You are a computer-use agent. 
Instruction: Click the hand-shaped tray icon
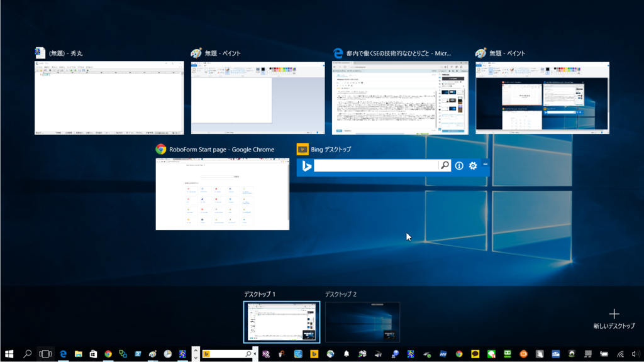pos(540,354)
